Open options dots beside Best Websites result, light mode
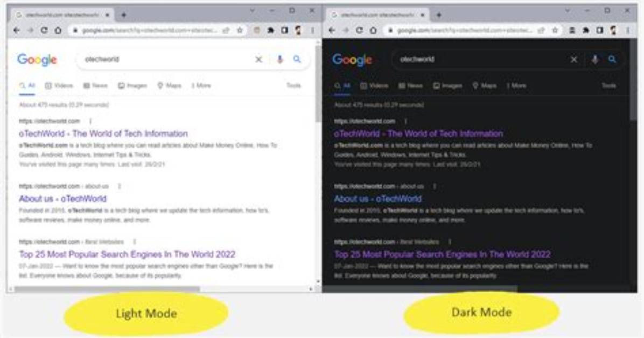 pos(134,242)
